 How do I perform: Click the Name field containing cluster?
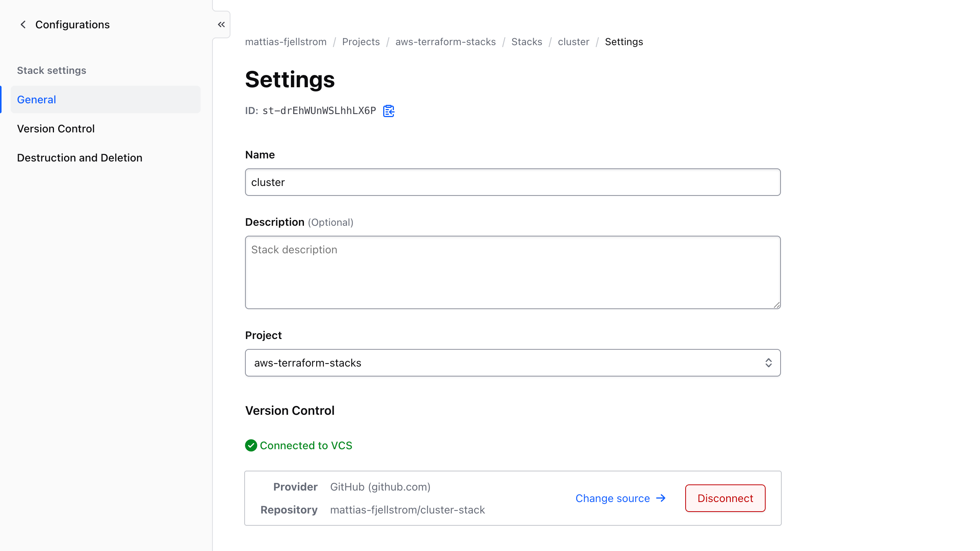513,182
